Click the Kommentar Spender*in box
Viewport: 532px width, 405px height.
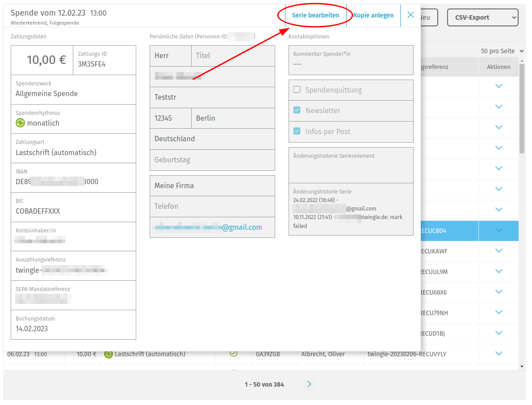pyautogui.click(x=351, y=60)
